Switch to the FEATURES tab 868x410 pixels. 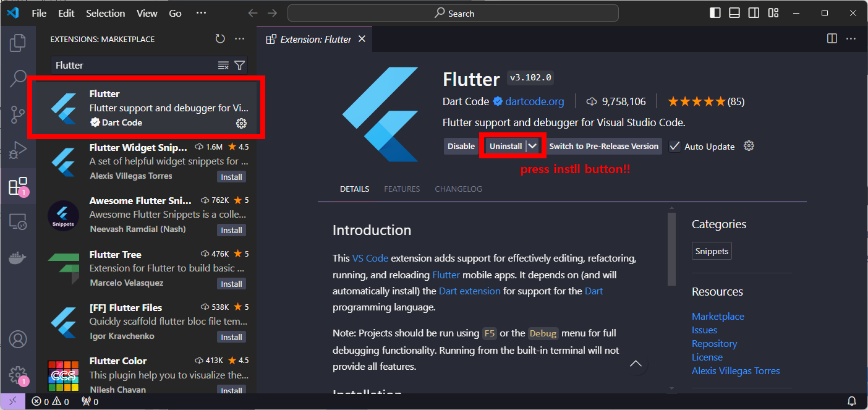click(x=402, y=189)
